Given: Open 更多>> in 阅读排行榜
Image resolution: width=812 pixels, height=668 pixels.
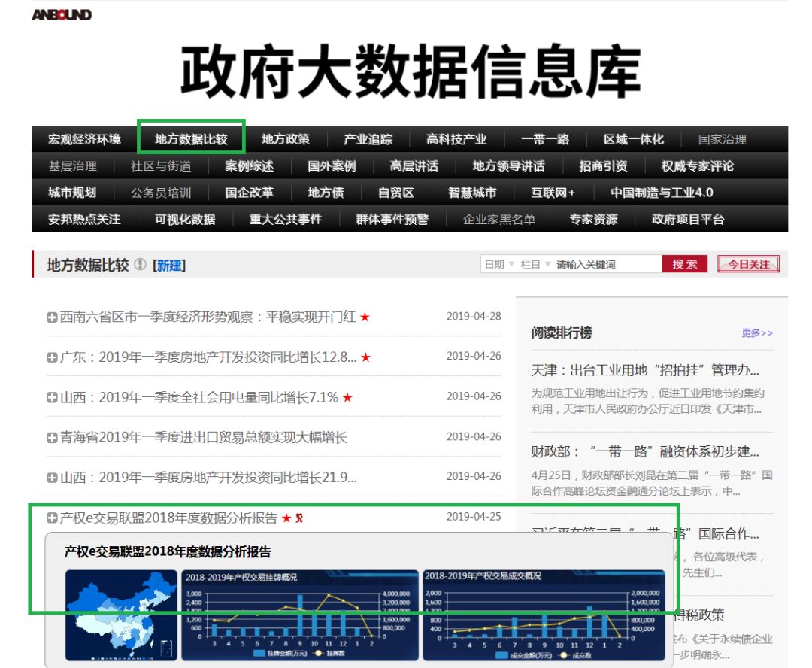Looking at the screenshot, I should tap(757, 332).
